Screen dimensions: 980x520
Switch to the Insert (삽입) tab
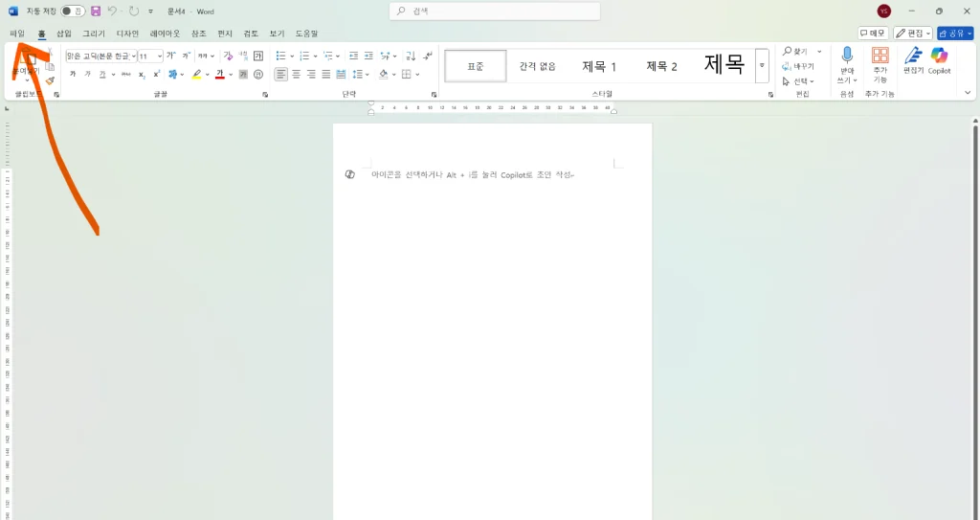(64, 34)
